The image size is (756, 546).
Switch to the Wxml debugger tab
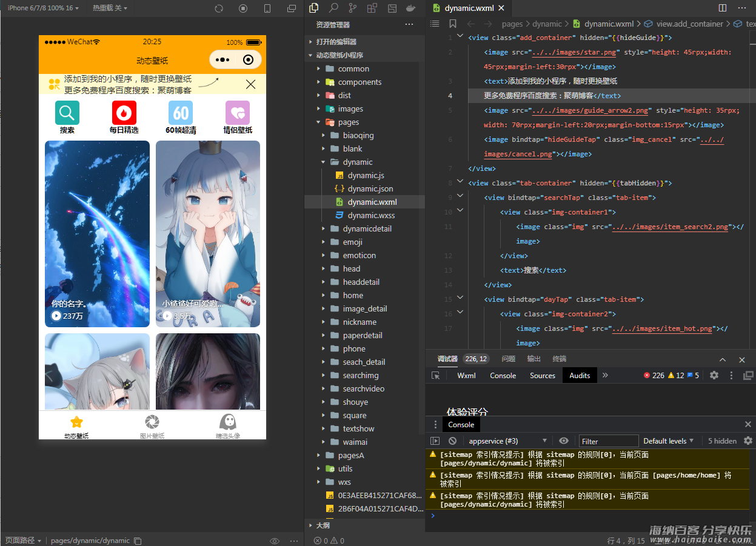(466, 376)
